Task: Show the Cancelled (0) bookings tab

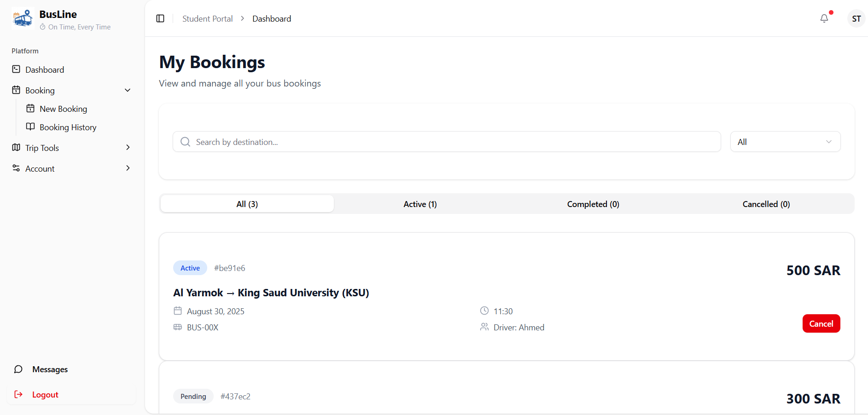Action: click(x=766, y=204)
